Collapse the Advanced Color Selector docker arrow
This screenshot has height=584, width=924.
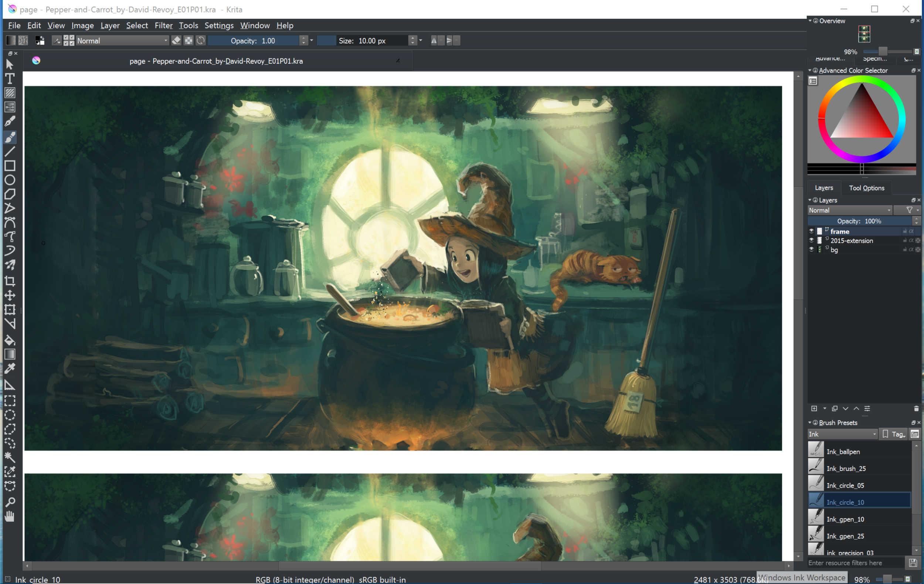click(x=810, y=71)
